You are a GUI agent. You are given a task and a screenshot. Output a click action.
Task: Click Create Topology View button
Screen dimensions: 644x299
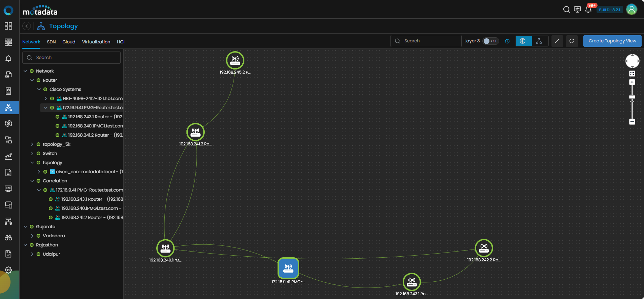click(612, 41)
